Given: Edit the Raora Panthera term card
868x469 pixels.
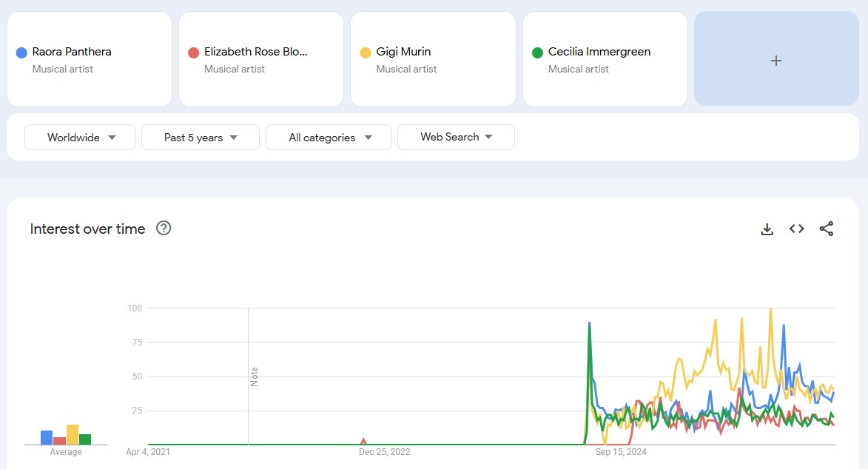Looking at the screenshot, I should [x=89, y=58].
